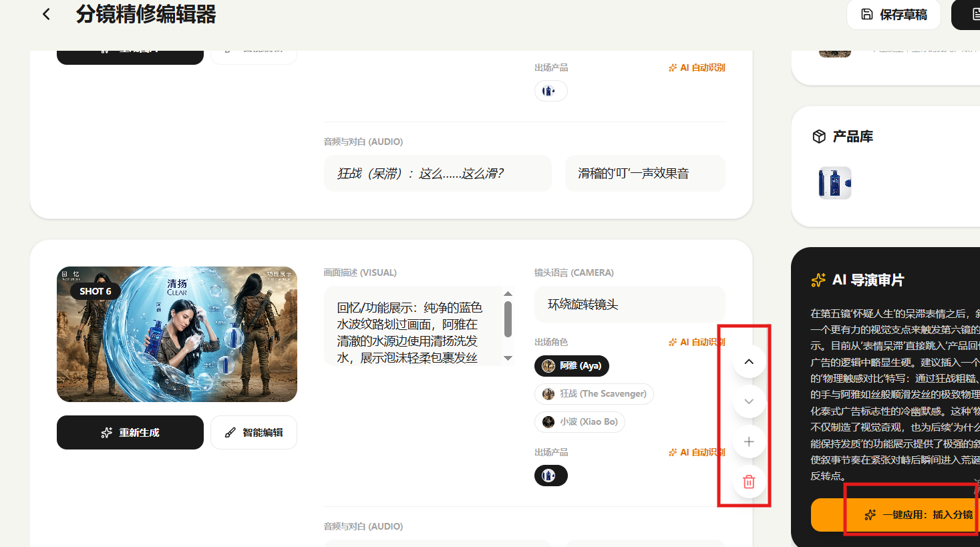The image size is (980, 547).
Task: Open 智能编辑 for the SHOT 6 image
Action: [x=254, y=433]
